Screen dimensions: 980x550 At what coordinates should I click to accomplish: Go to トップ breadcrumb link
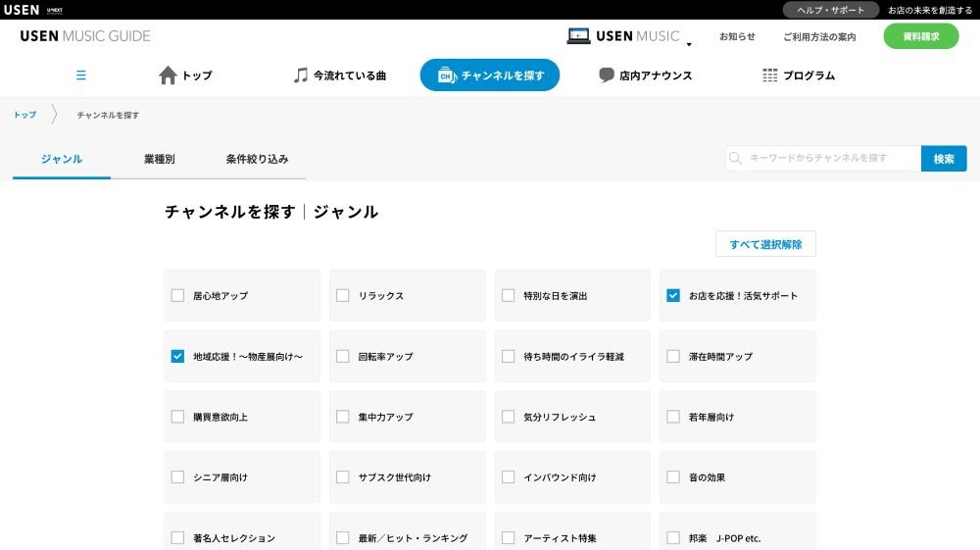pos(24,116)
